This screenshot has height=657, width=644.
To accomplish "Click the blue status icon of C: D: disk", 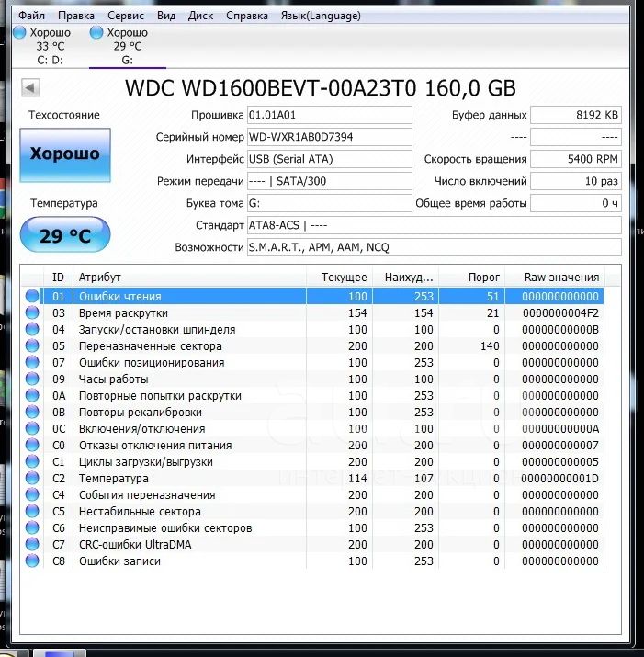I will click(19, 32).
